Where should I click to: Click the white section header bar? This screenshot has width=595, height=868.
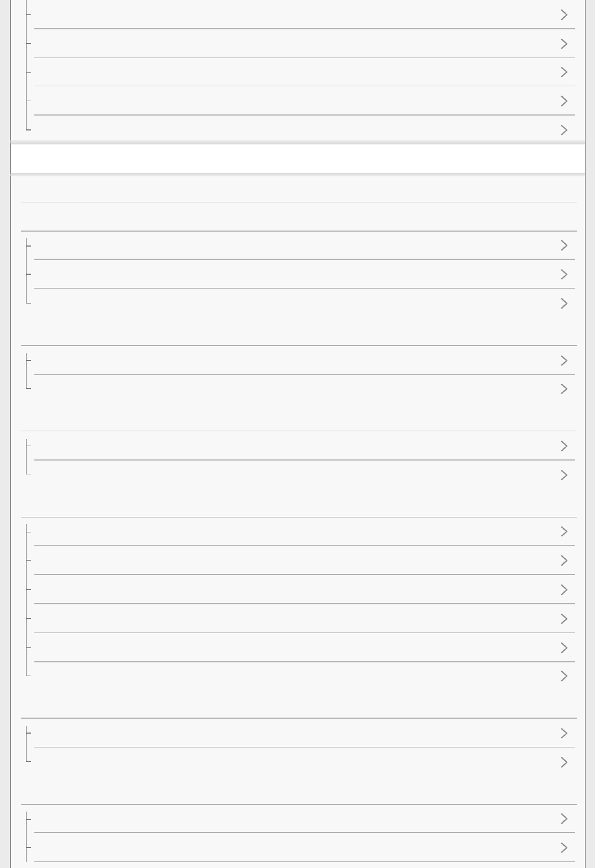(297, 159)
